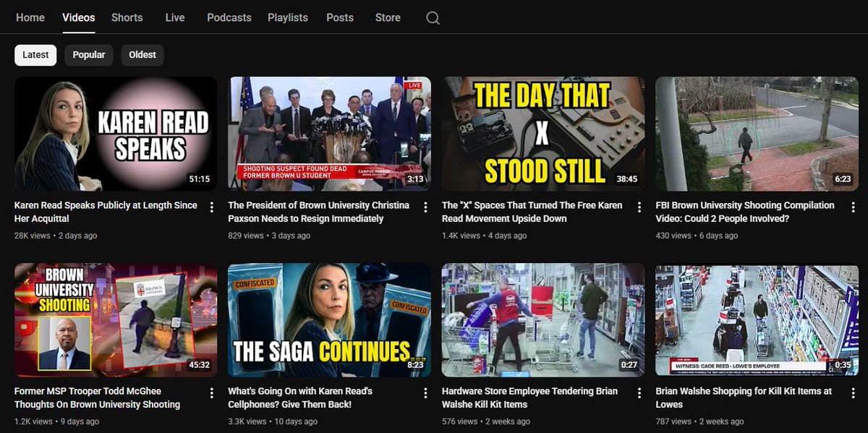Open three-dot menu for Karen Read's Cellphones video

425,393
